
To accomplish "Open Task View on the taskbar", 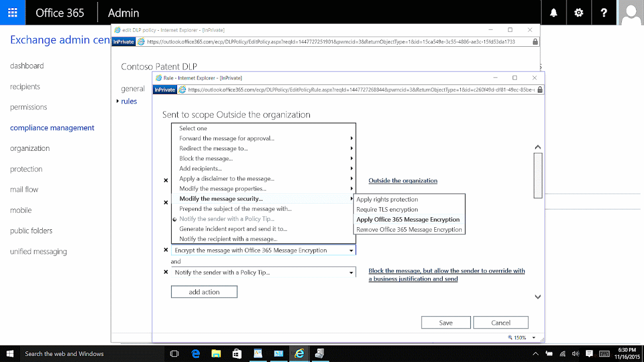I will pos(175,354).
